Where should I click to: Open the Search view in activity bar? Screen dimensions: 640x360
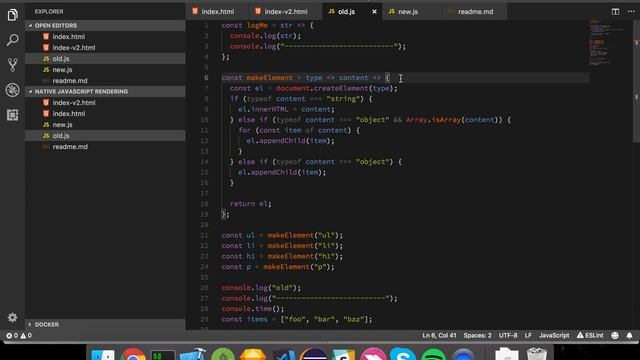pos(13,40)
